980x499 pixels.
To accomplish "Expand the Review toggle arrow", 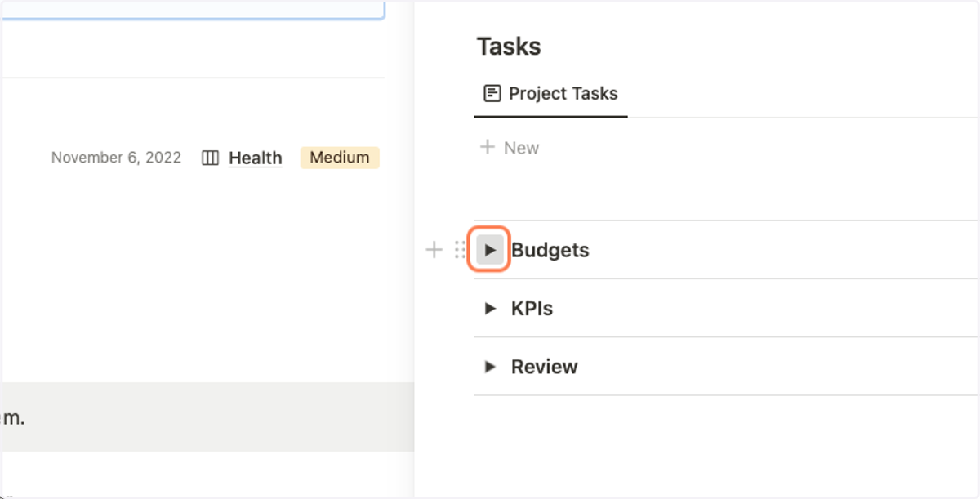I will click(x=490, y=367).
